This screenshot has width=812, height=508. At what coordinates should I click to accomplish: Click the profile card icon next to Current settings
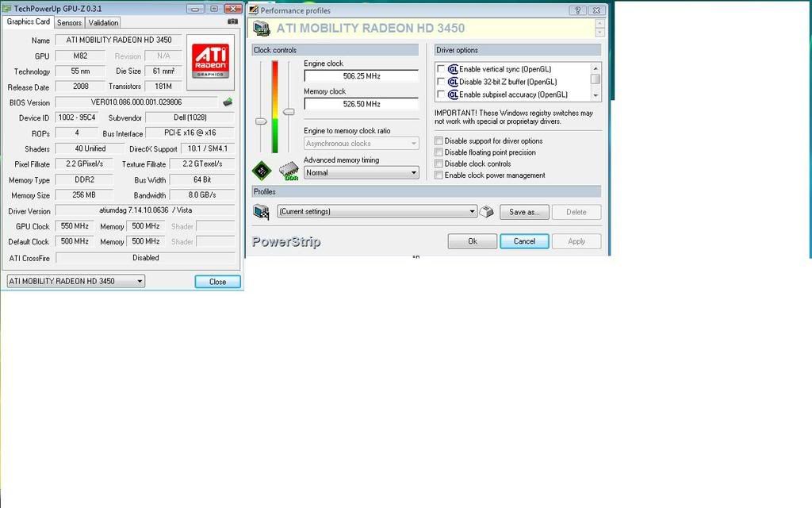click(261, 211)
